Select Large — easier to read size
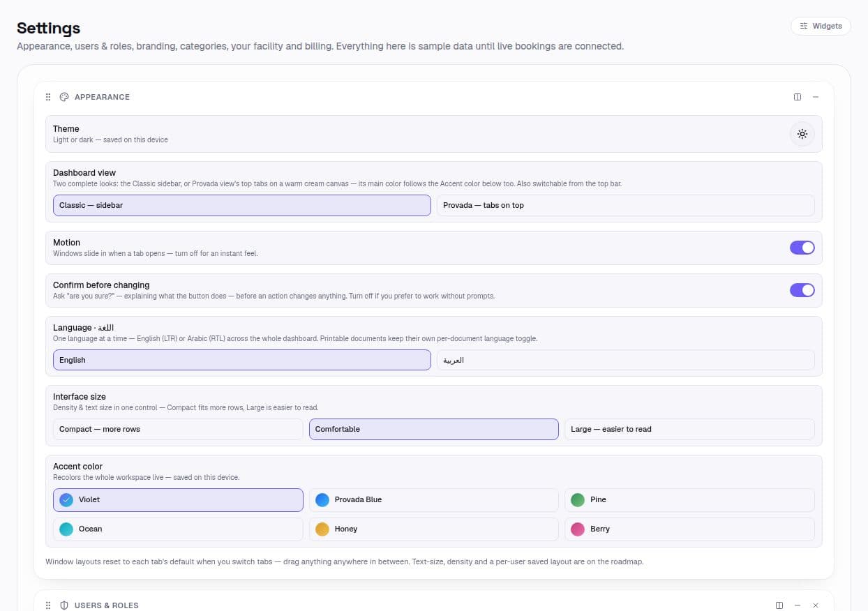Image resolution: width=868 pixels, height=611 pixels. pos(689,429)
